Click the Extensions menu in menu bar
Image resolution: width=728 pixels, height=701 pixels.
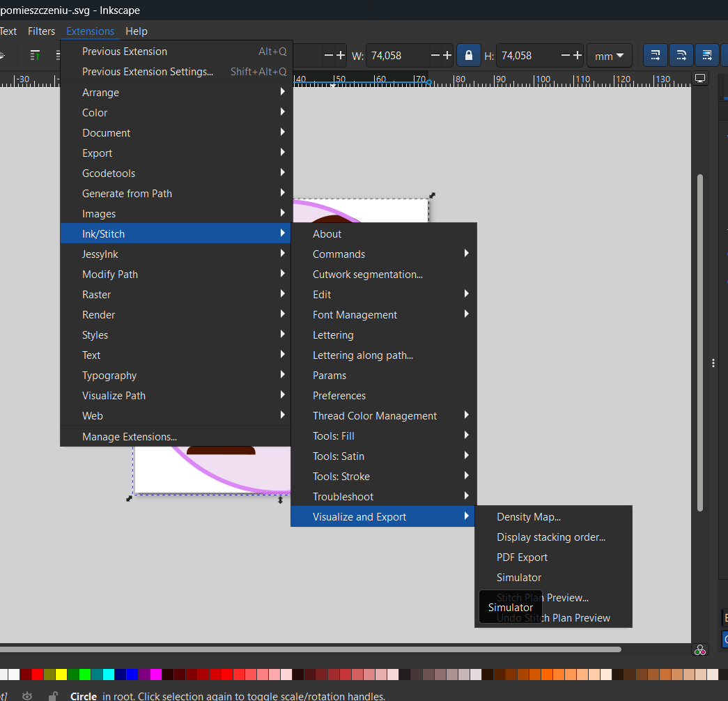[90, 31]
